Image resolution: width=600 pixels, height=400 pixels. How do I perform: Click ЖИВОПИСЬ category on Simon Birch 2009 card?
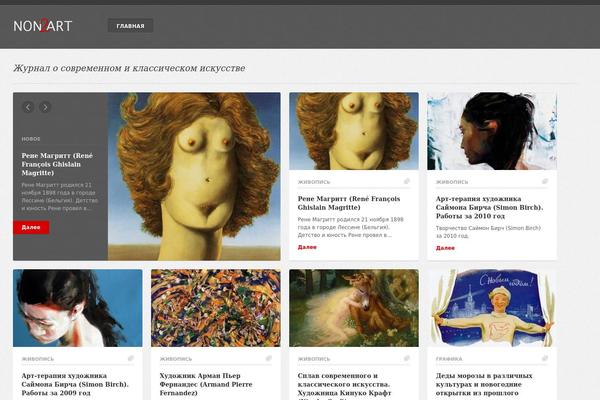pos(38,359)
